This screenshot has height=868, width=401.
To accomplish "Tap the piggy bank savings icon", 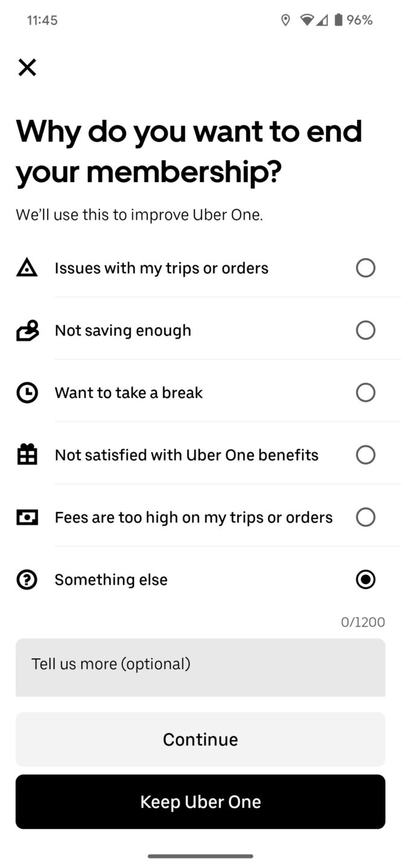I will tap(27, 330).
